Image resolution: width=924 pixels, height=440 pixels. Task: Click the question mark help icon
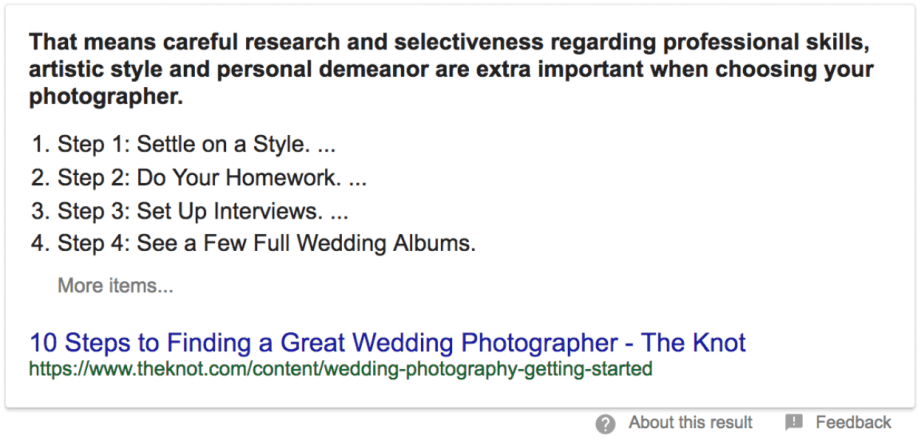point(605,424)
